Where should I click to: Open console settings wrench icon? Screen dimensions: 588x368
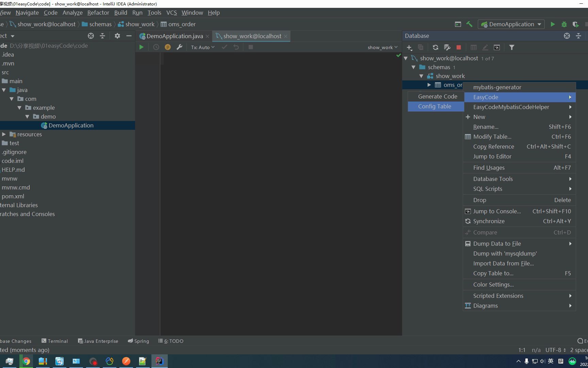[179, 47]
